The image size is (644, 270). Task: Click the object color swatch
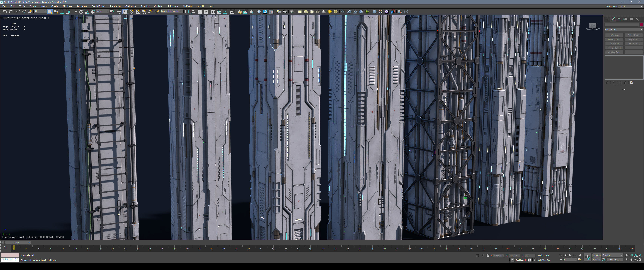[x=641, y=25]
